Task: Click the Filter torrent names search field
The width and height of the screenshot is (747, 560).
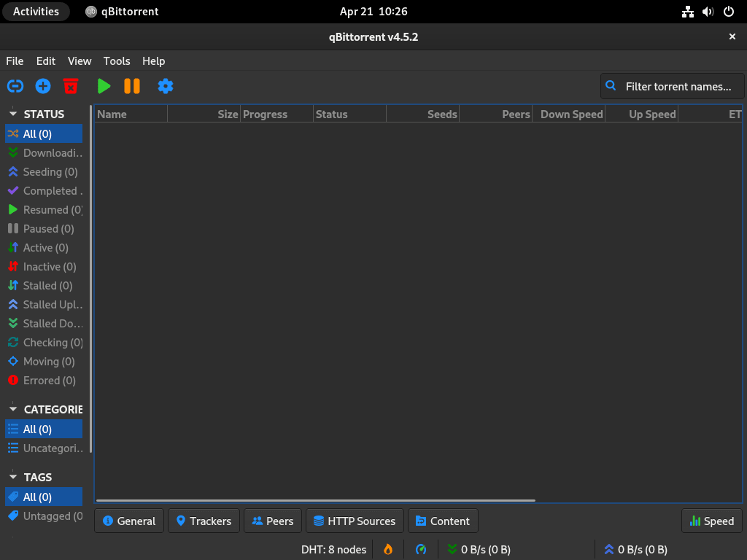Action: pyautogui.click(x=671, y=86)
